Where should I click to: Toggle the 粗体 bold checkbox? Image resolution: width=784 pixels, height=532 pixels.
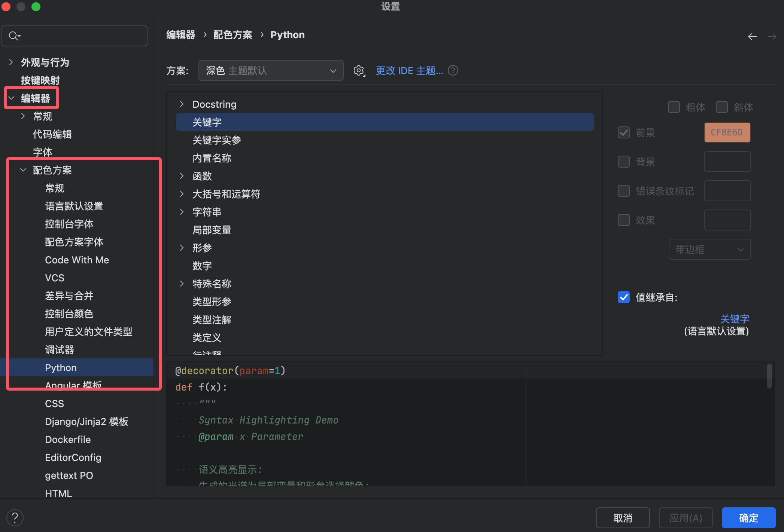(674, 107)
